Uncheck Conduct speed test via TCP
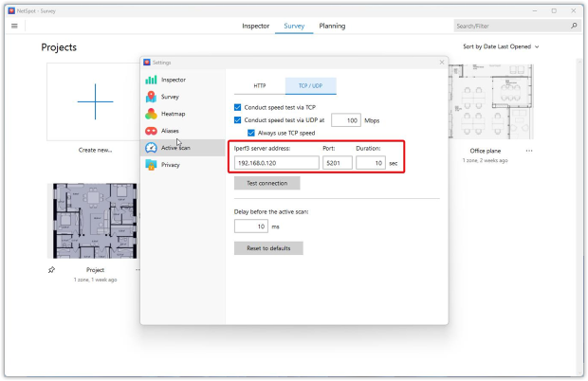Viewport: 588px width, 381px height. tap(237, 107)
